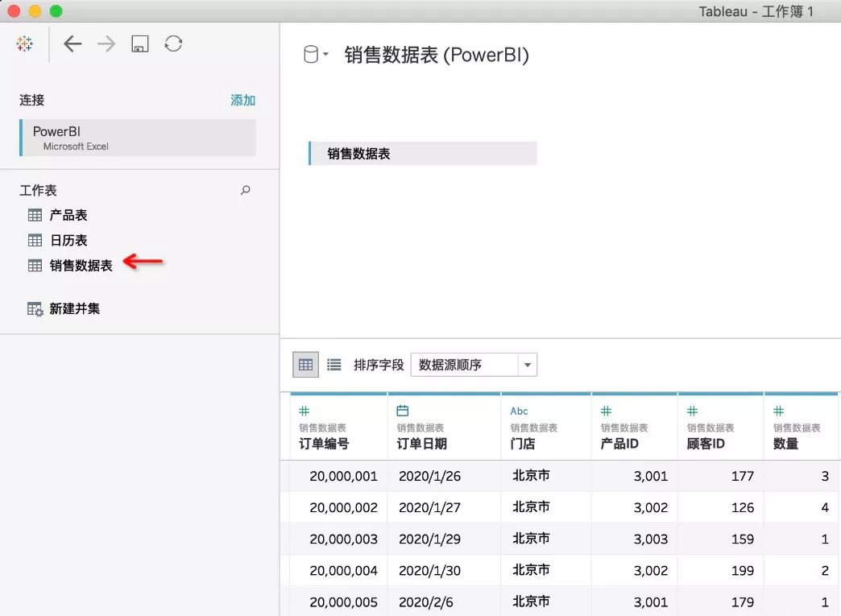Click the 销售数据表 sheet table icon
841x616 pixels.
35,266
